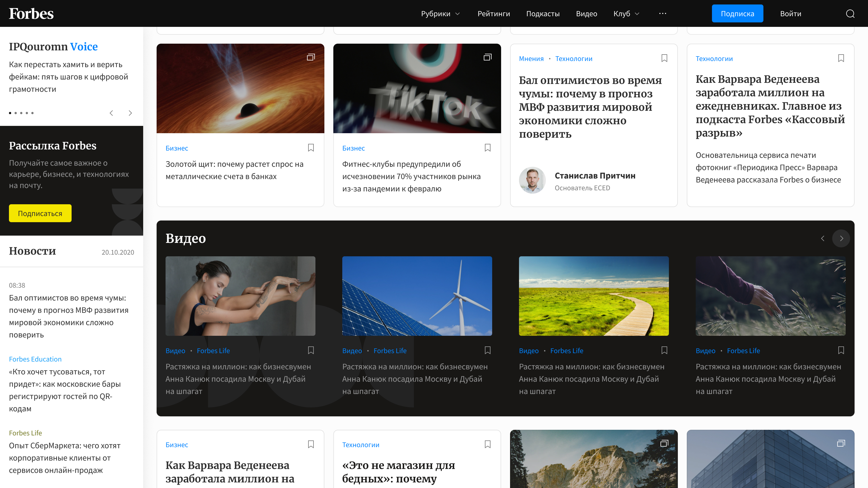
Task: Open Подкасты in top navigation
Action: (x=542, y=14)
